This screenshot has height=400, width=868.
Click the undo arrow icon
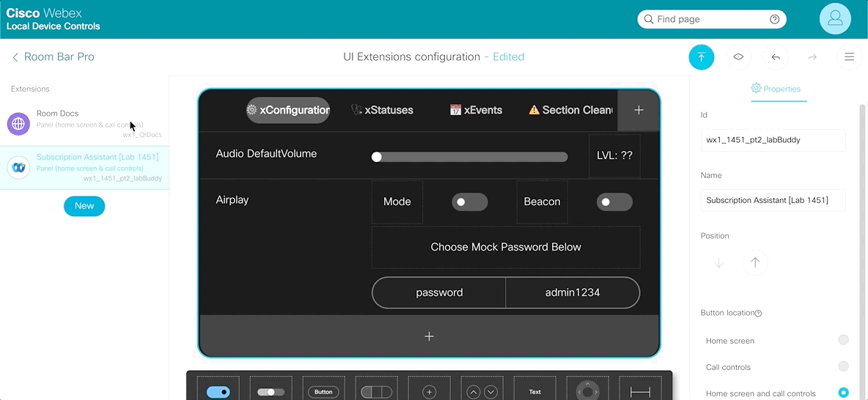[776, 57]
